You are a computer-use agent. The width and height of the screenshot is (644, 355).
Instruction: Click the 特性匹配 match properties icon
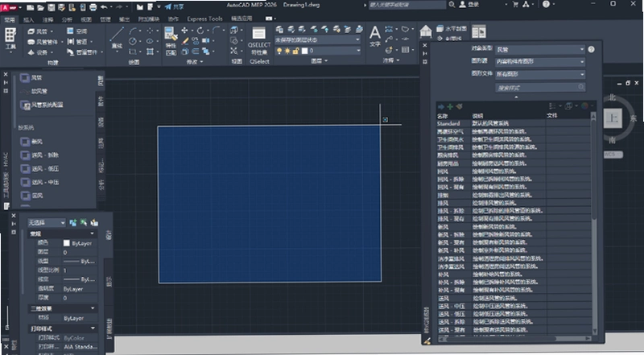click(171, 41)
